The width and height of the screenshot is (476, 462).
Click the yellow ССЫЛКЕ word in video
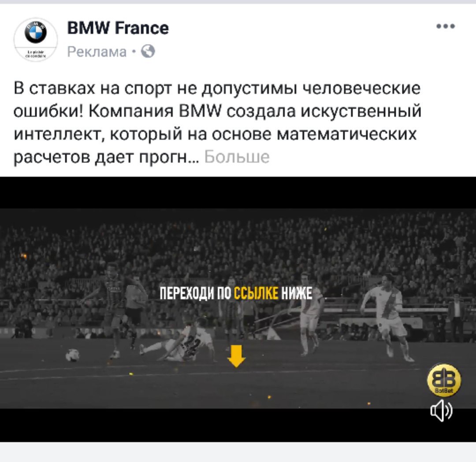pos(256,294)
